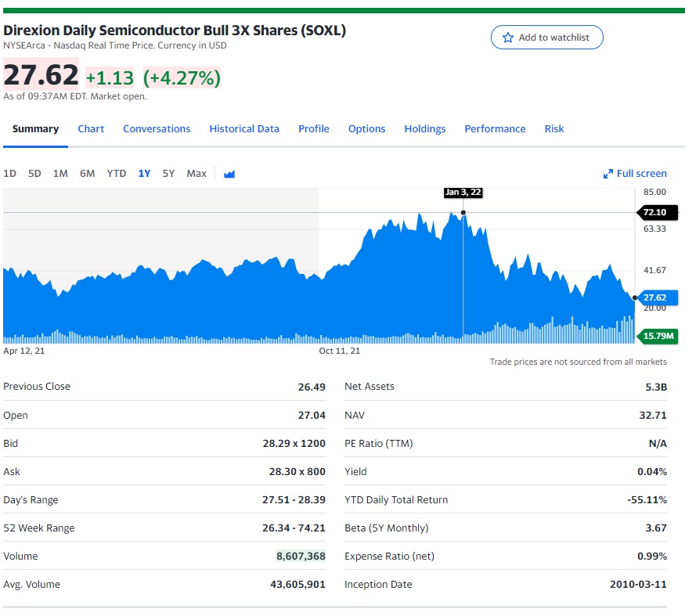Click the Ask value 28.30 x 800

coord(297,471)
